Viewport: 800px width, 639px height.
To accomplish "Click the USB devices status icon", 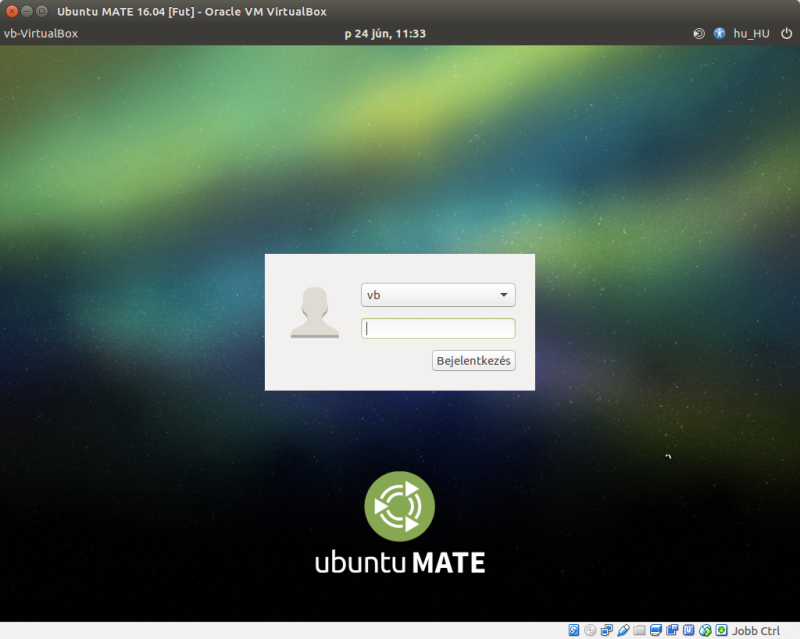I will tap(623, 630).
